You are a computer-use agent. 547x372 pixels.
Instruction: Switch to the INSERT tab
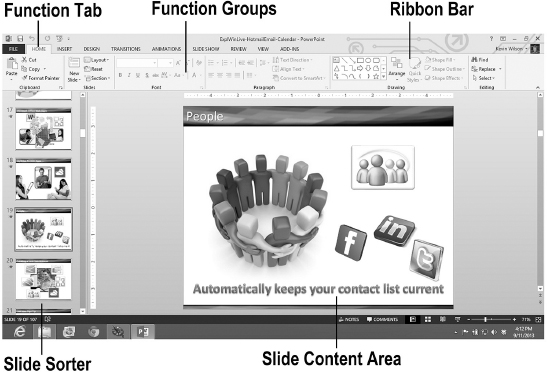pos(65,49)
